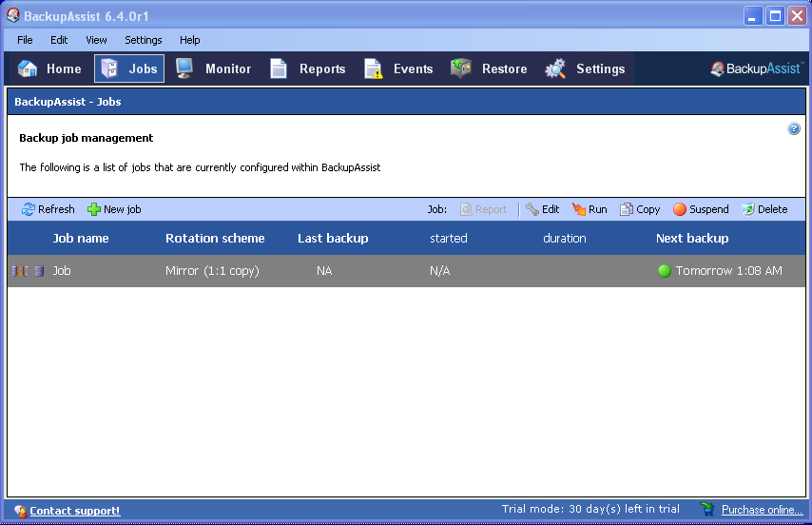Maximize the BackupAssist window
Screen dimensions: 812x525
pos(775,16)
